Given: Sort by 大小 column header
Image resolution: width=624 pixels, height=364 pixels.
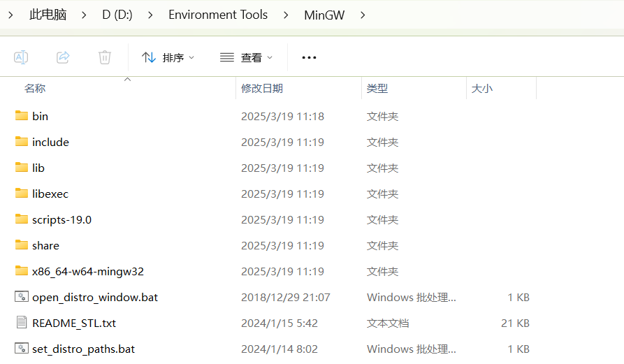Looking at the screenshot, I should click(x=482, y=89).
